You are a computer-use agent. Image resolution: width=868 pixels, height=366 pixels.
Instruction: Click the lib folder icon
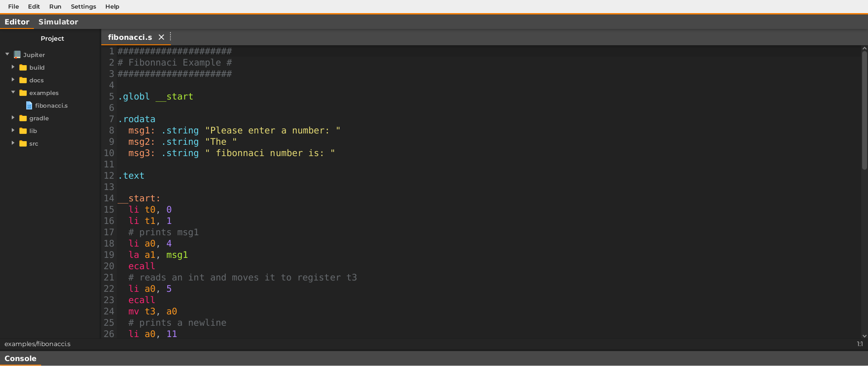(x=23, y=131)
